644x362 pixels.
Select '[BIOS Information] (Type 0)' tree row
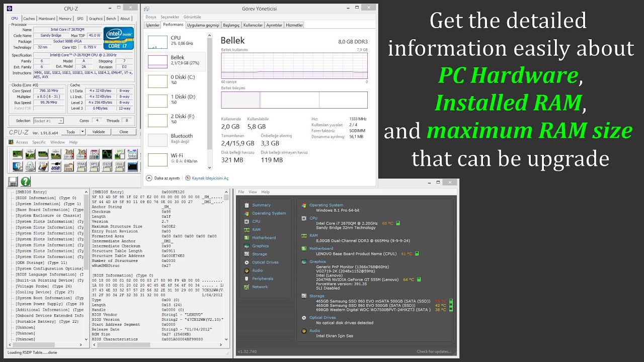[46, 198]
